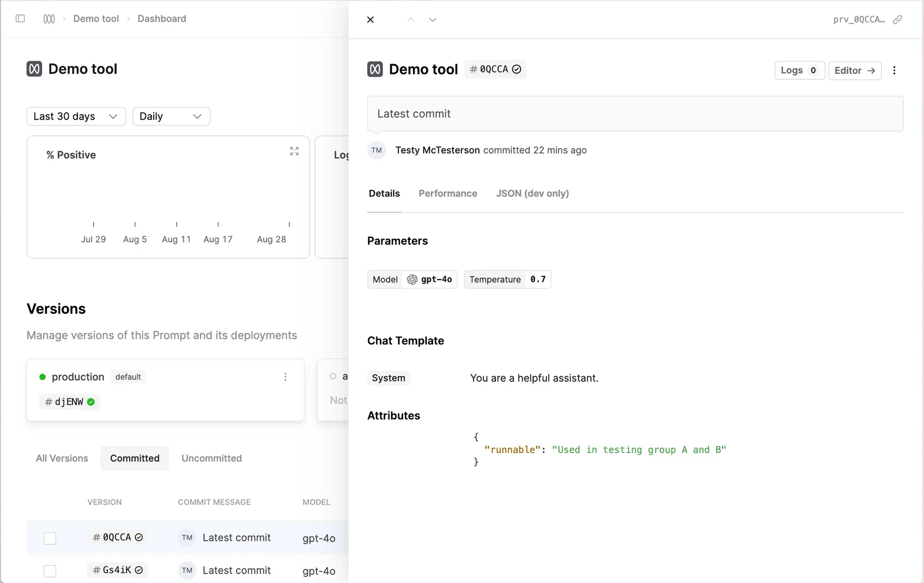Click the default tag on production
Viewport: 924px width, 583px height.
(128, 377)
